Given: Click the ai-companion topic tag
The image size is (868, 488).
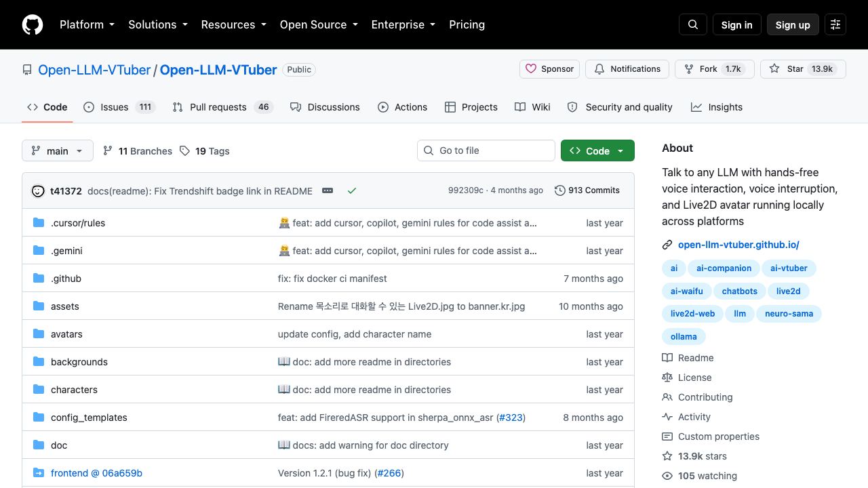Looking at the screenshot, I should pyautogui.click(x=724, y=268).
